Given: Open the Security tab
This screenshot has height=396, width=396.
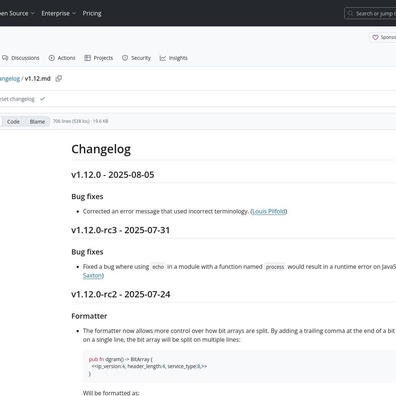Looking at the screenshot, I should (x=136, y=58).
